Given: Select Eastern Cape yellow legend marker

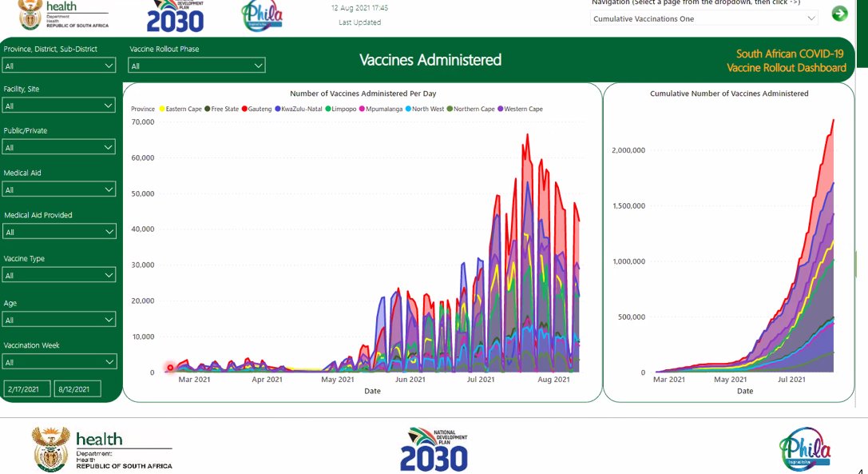Looking at the screenshot, I should (162, 110).
